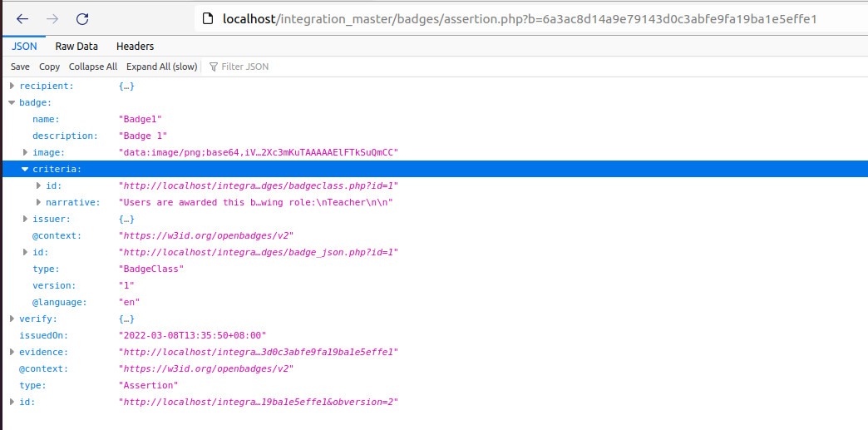
Task: Click the badge_json.php?id=1 URL value
Action: pos(259,252)
